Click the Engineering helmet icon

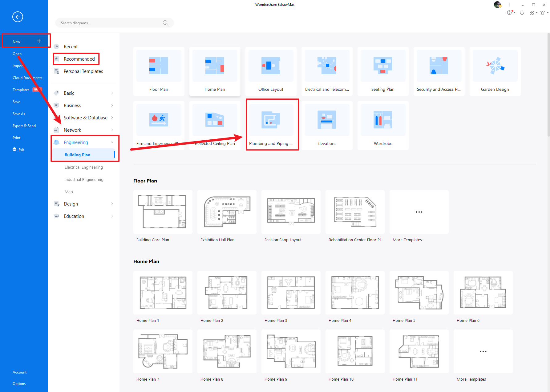[56, 142]
